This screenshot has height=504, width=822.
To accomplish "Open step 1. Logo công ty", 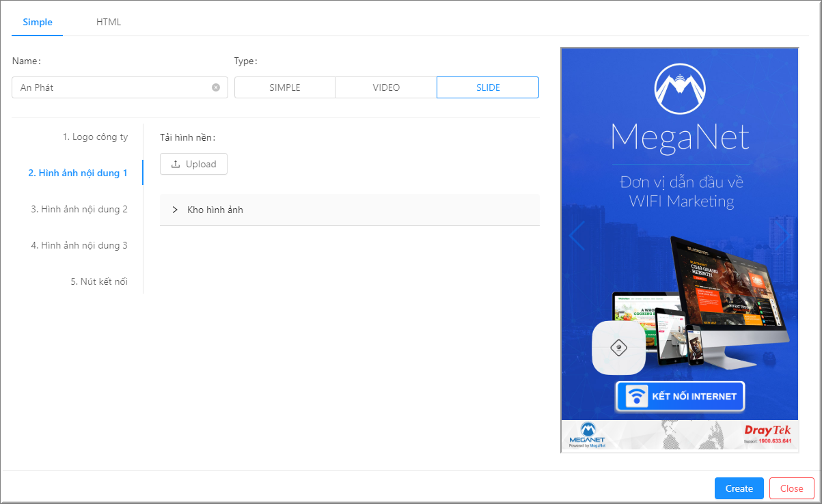I will click(95, 137).
